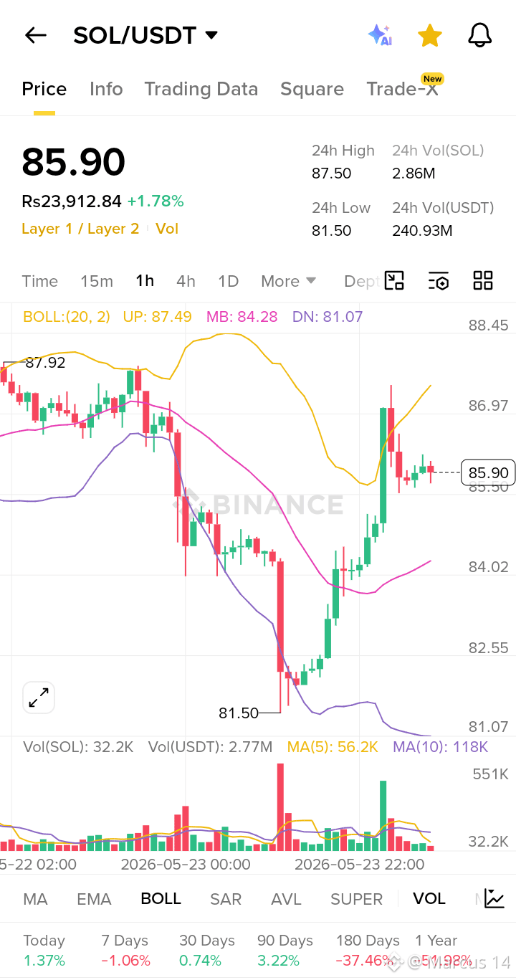Tap the 24h Low value 81.50
Viewport: 516px width, 980px height.
point(331,231)
